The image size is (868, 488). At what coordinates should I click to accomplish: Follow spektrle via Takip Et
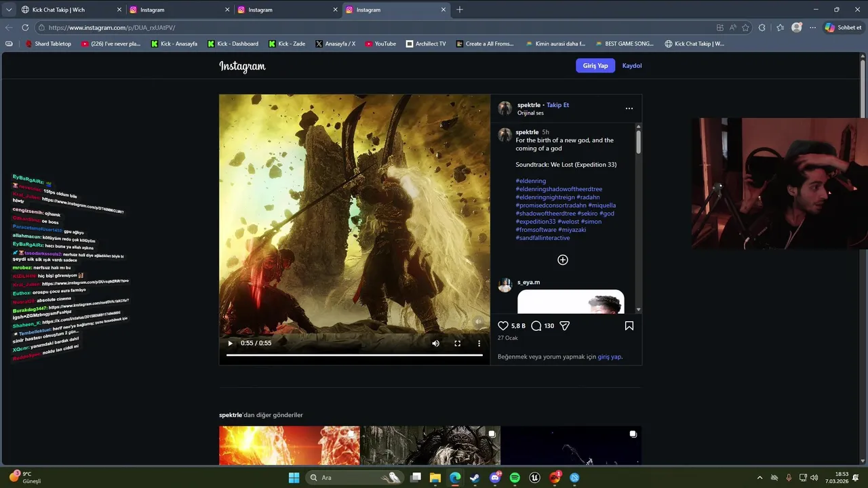coord(558,105)
